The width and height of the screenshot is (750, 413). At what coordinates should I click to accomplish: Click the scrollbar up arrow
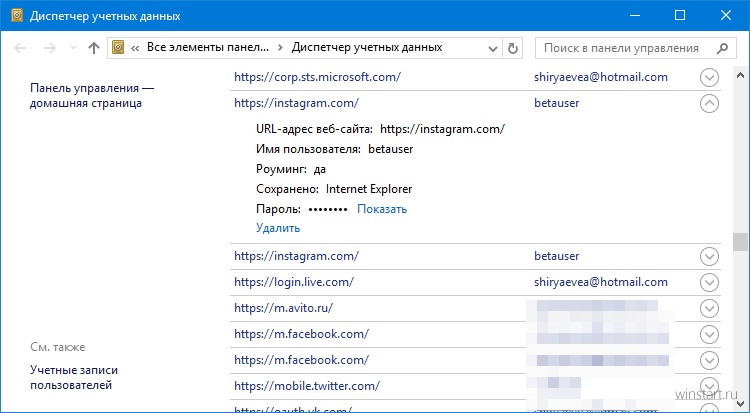click(740, 75)
